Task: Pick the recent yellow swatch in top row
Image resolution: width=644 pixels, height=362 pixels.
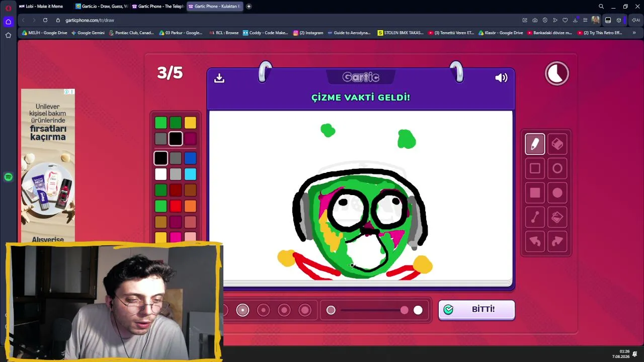Action: [x=190, y=123]
